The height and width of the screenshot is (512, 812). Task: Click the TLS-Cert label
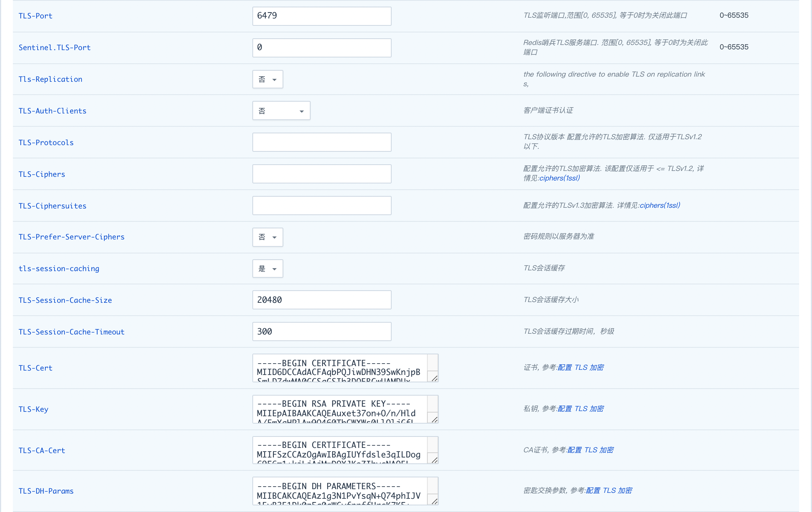tap(35, 368)
